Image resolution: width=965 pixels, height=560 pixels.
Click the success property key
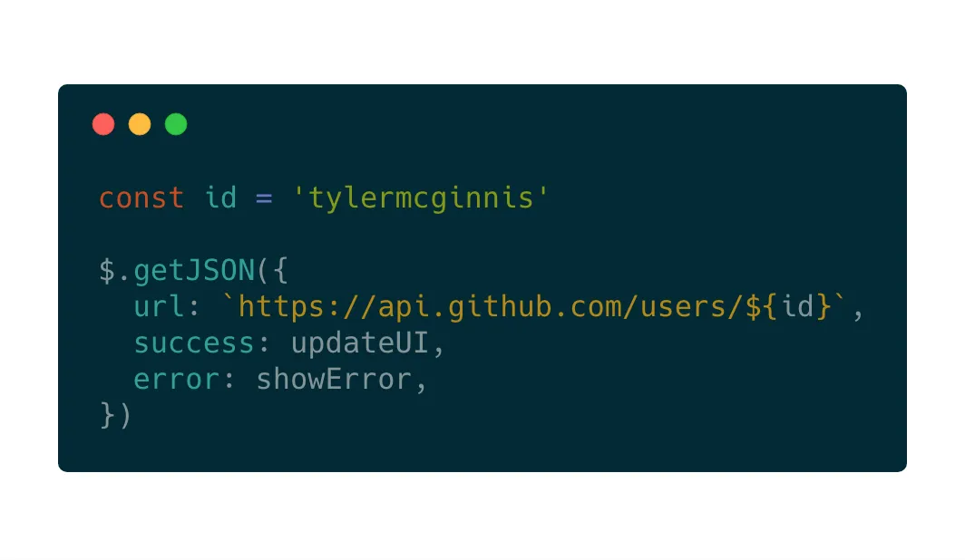pos(194,343)
